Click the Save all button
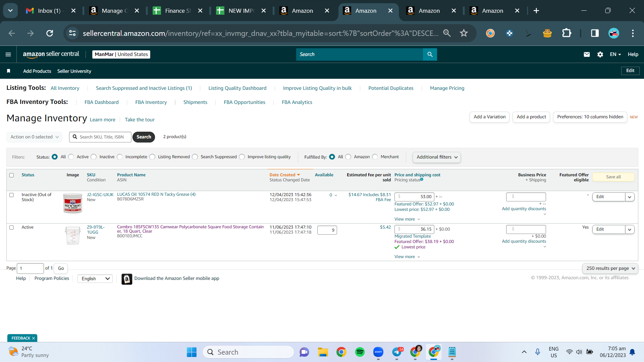 [x=613, y=177]
